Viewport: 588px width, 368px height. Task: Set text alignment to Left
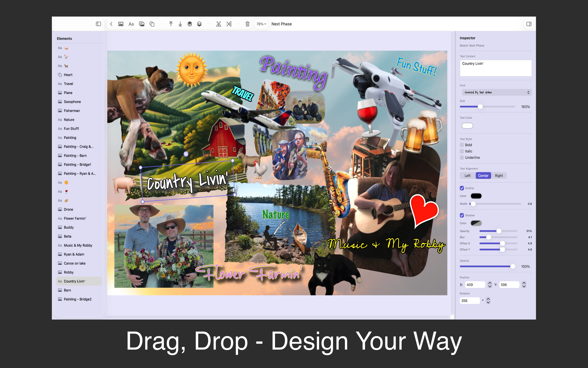point(468,175)
